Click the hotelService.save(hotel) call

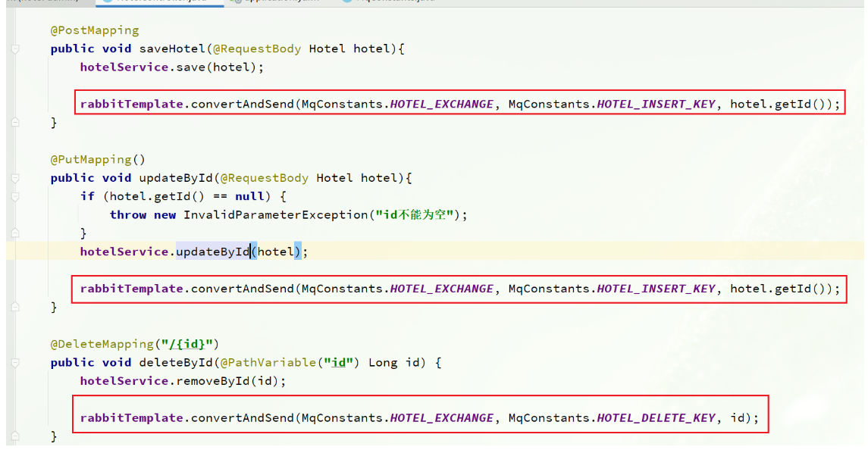point(171,67)
